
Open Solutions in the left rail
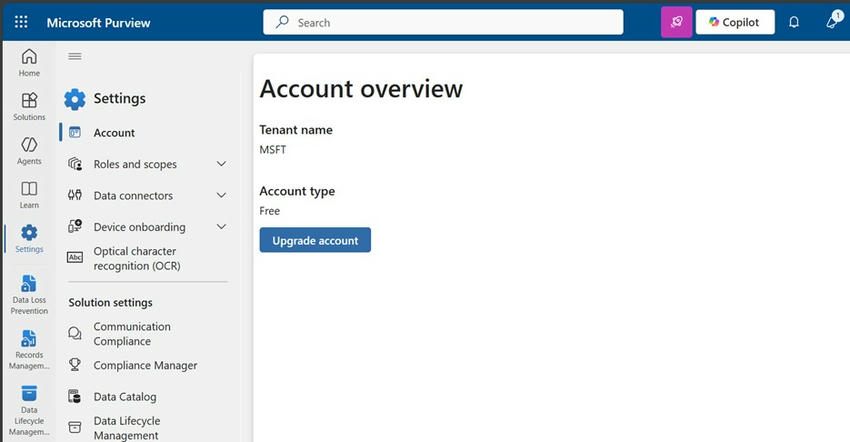(x=29, y=106)
